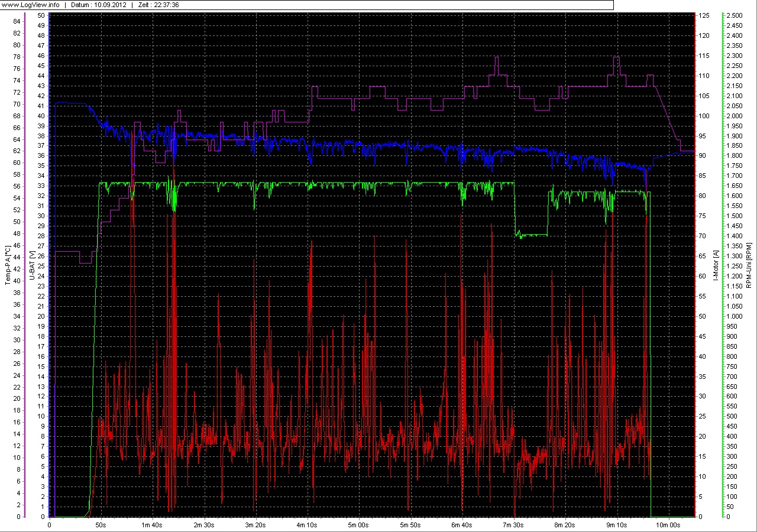Click the 5m 00s time axis label
The height and width of the screenshot is (532, 757).
click(x=359, y=524)
